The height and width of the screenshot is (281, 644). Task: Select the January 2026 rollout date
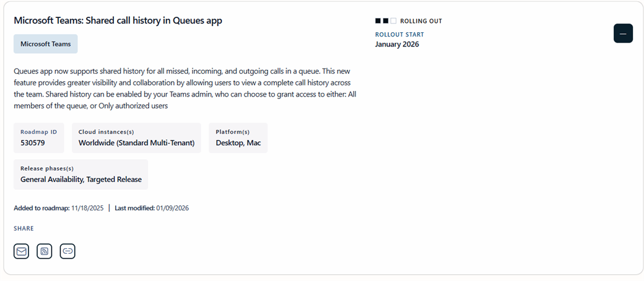point(397,45)
